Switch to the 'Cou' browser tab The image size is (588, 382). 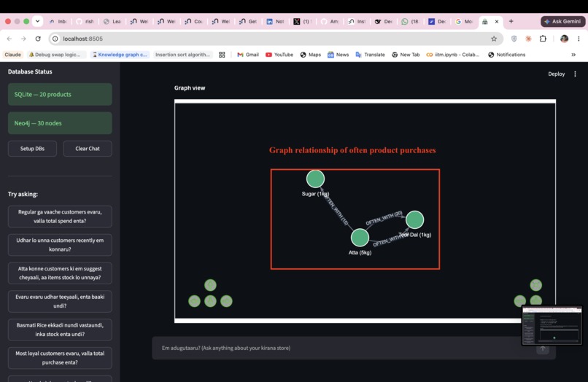point(194,21)
